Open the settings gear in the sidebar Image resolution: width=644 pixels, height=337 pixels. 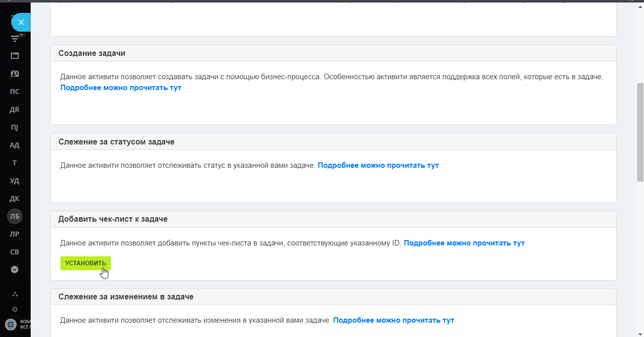15,309
